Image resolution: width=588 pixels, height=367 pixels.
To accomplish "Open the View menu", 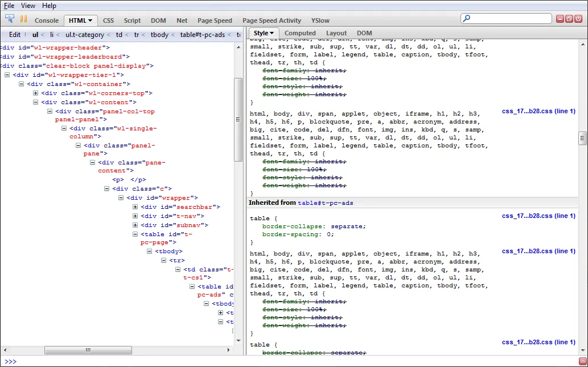I will pos(28,6).
